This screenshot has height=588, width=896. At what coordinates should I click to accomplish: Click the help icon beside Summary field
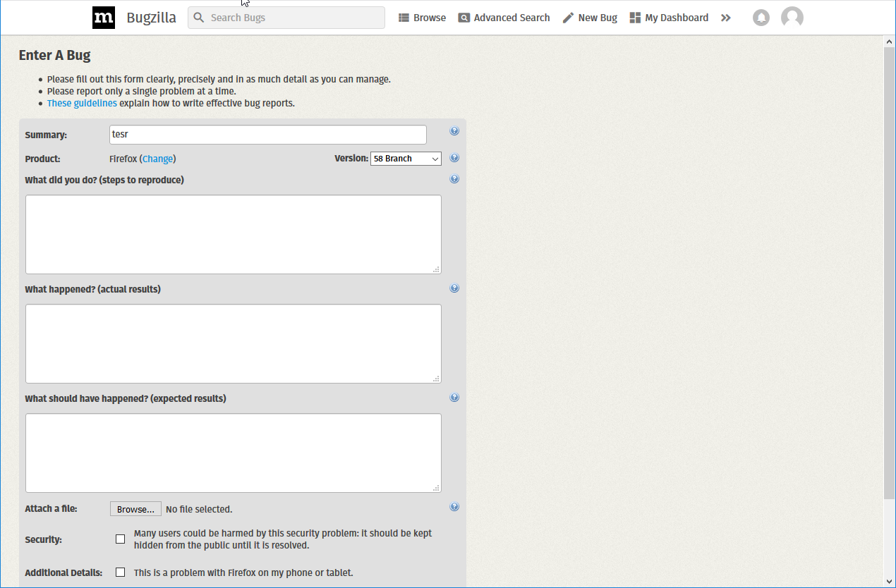[x=454, y=131]
